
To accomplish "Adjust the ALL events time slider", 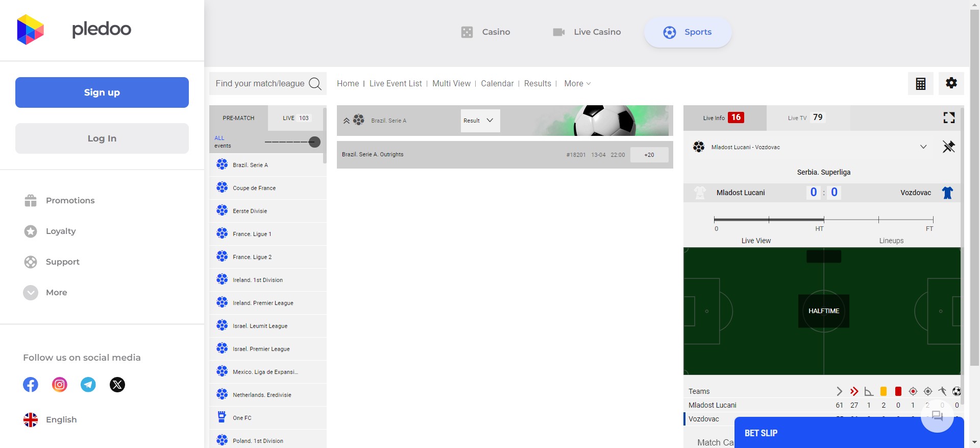I will pos(314,142).
